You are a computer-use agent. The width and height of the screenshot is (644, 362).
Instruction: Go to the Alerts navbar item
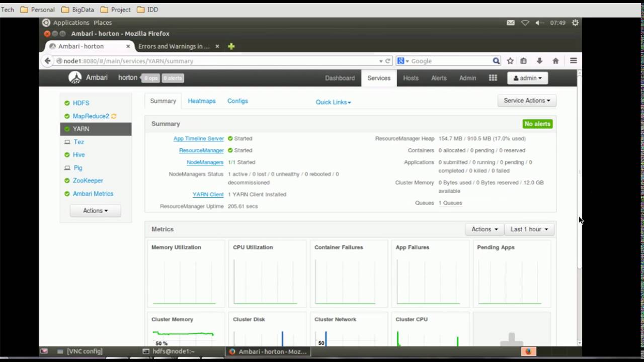click(439, 78)
